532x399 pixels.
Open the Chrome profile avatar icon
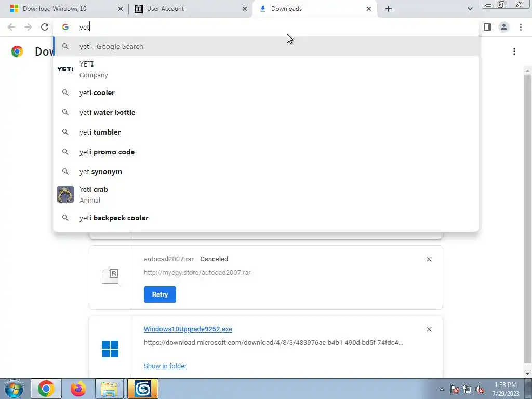click(x=504, y=27)
